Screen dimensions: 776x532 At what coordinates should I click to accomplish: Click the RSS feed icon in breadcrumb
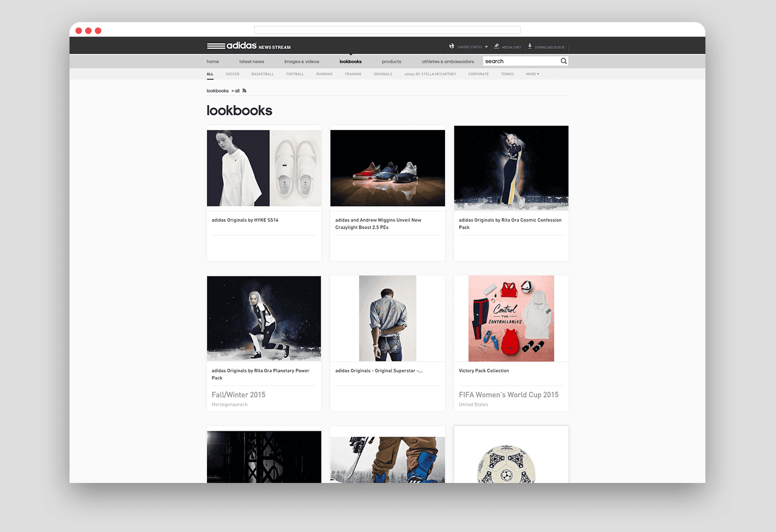coord(244,91)
